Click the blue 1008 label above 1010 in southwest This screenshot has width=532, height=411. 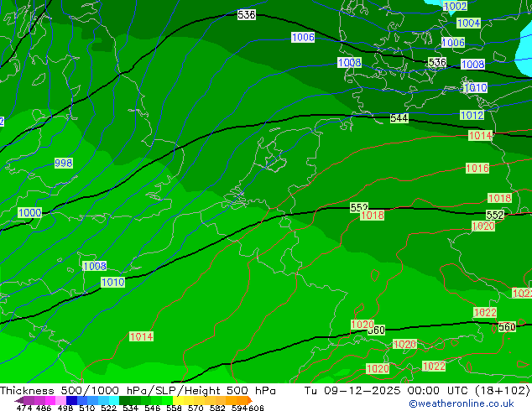point(95,266)
